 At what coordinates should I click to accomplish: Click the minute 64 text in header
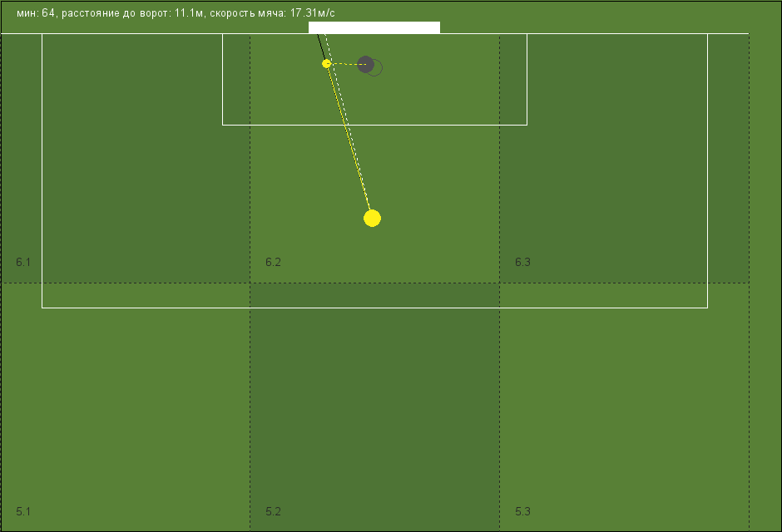click(36, 13)
